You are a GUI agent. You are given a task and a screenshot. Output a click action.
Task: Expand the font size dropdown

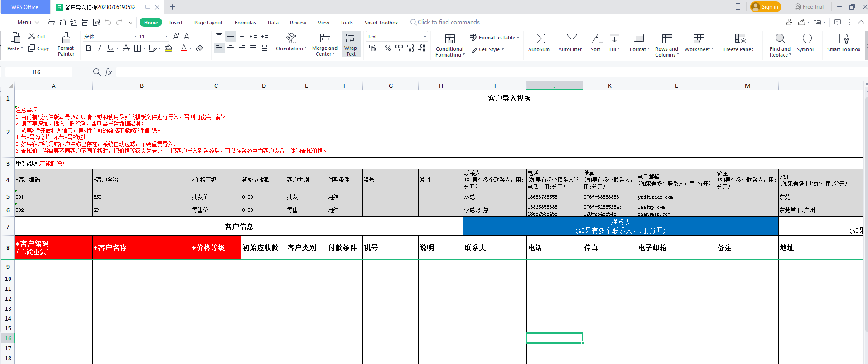pos(166,37)
